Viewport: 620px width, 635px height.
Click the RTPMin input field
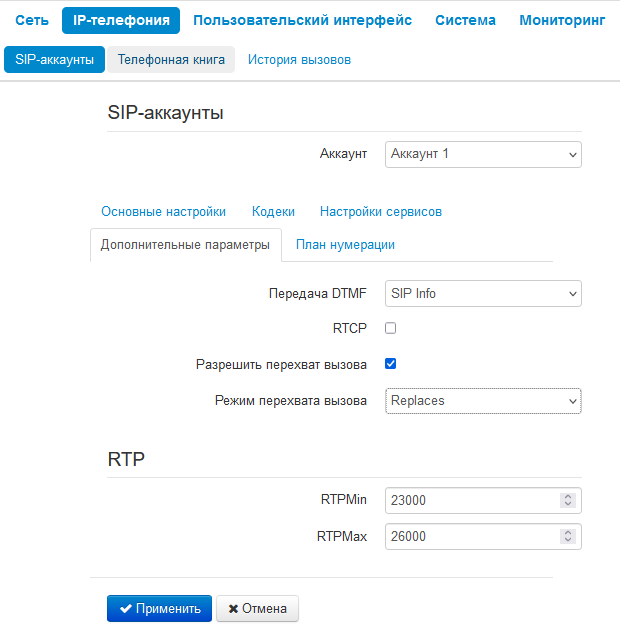470,500
